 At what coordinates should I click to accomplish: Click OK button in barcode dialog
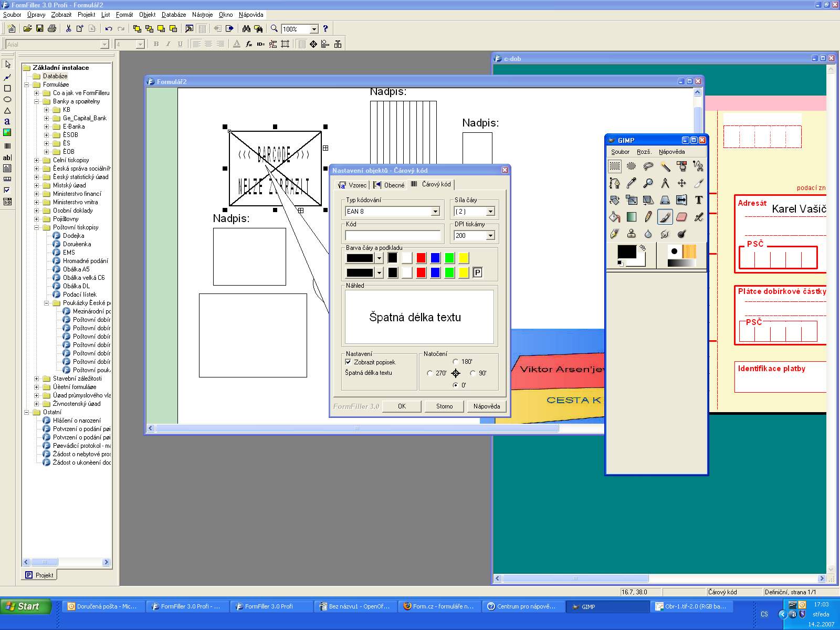tap(402, 406)
